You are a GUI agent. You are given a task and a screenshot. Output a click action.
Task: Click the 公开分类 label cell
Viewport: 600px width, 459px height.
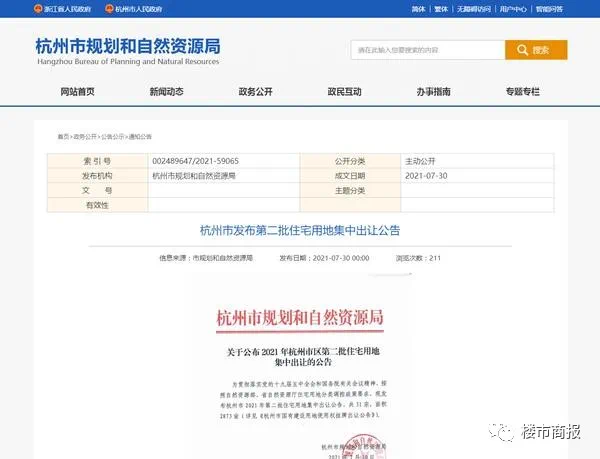350,161
